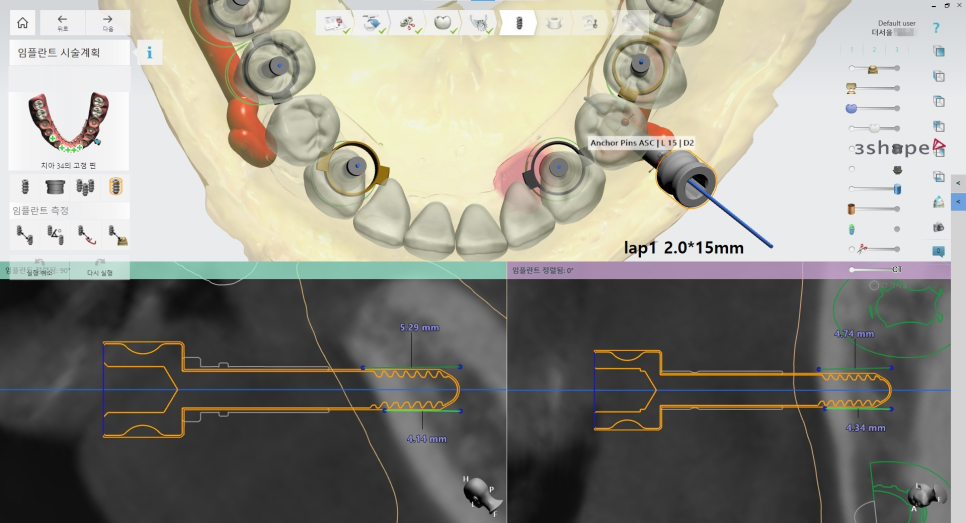966x523 pixels.
Task: Open the blue info icon panel
Action: pyautogui.click(x=149, y=52)
